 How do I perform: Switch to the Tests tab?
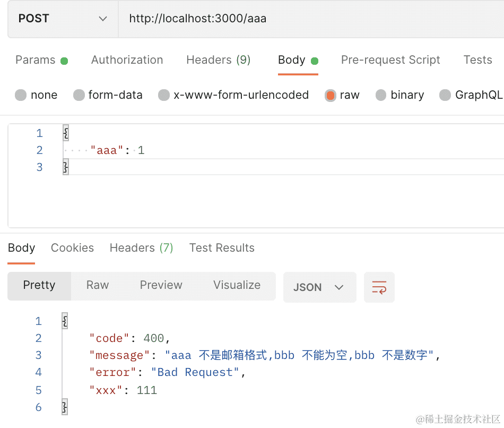[477, 60]
